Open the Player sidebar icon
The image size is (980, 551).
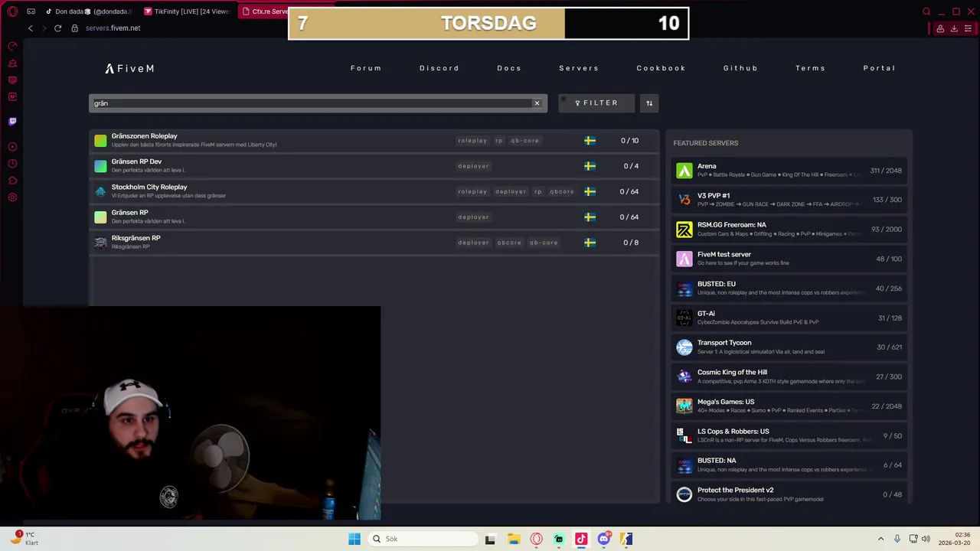click(x=12, y=147)
